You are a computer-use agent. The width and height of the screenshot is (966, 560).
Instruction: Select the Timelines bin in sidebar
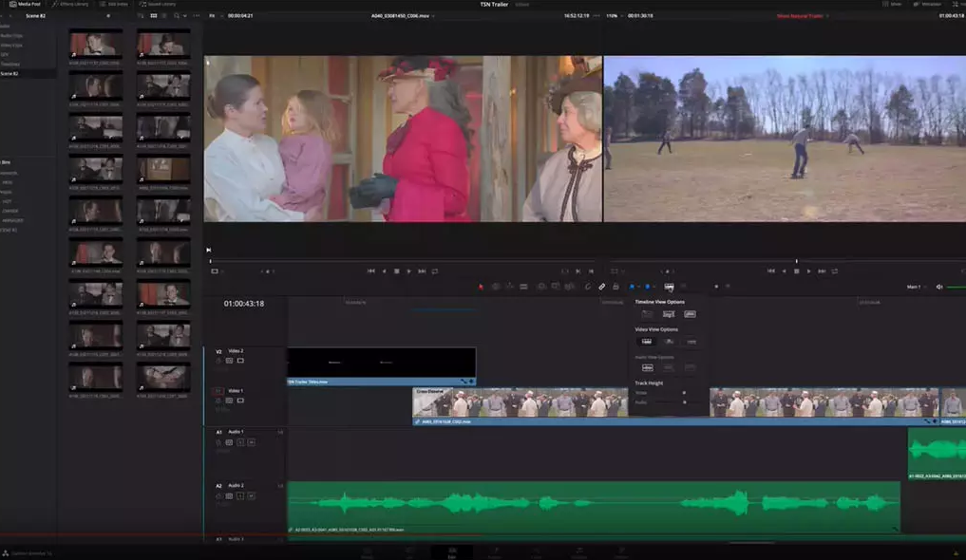point(9,64)
